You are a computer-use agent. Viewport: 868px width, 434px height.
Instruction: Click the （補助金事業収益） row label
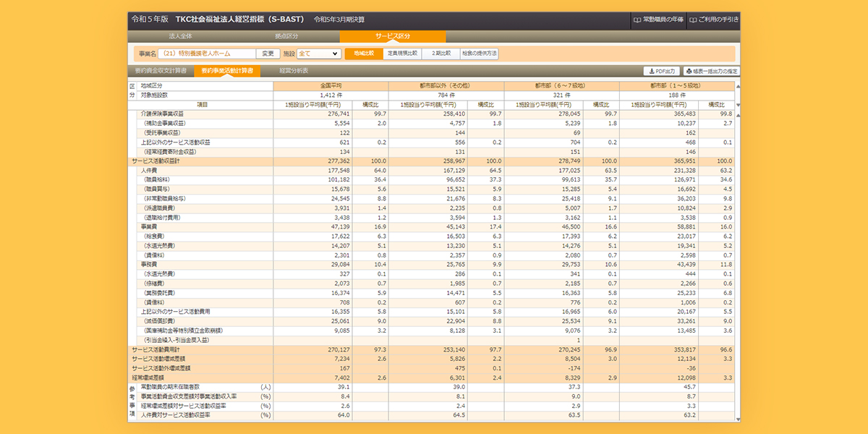click(x=166, y=124)
